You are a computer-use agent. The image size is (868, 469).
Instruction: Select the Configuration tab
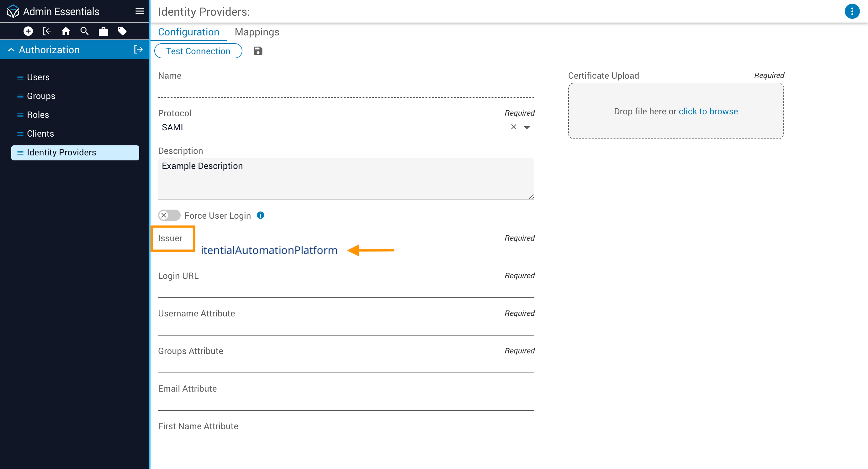(188, 32)
